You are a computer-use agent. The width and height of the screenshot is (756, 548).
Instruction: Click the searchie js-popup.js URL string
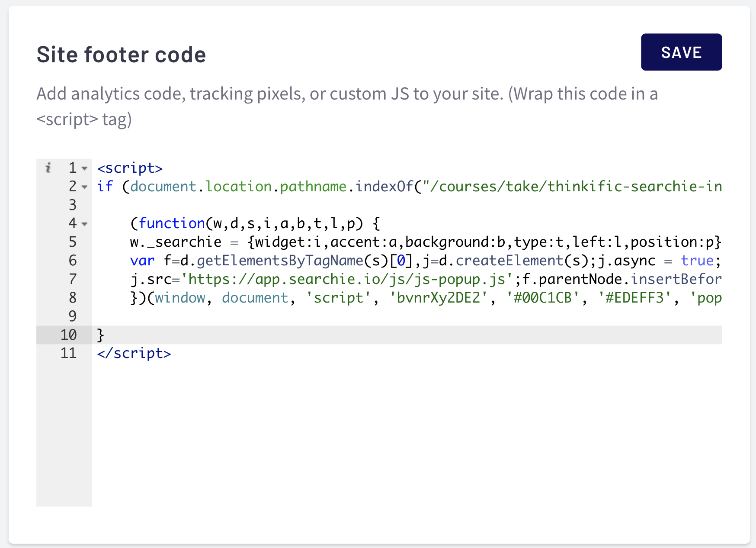click(347, 279)
